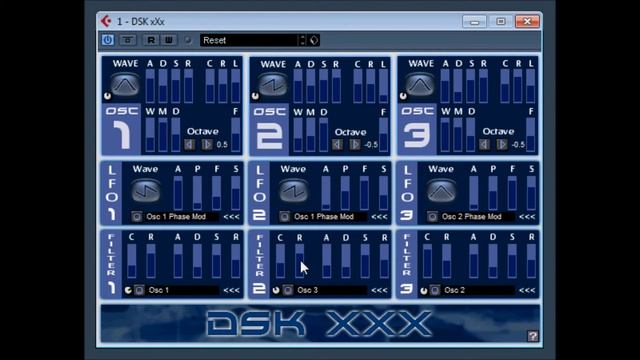The width and height of the screenshot is (640, 360).
Task: Click the plugin bypass icon beside power
Action: [x=128, y=40]
